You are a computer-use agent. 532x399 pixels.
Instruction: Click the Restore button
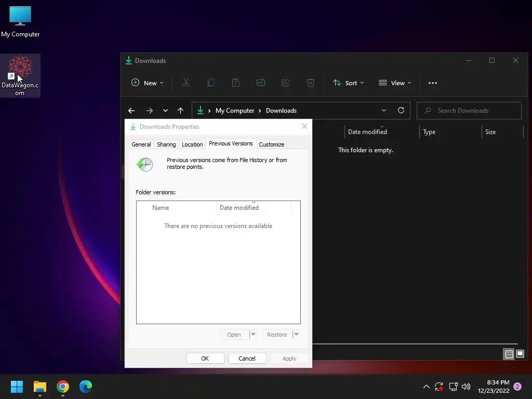click(x=277, y=335)
